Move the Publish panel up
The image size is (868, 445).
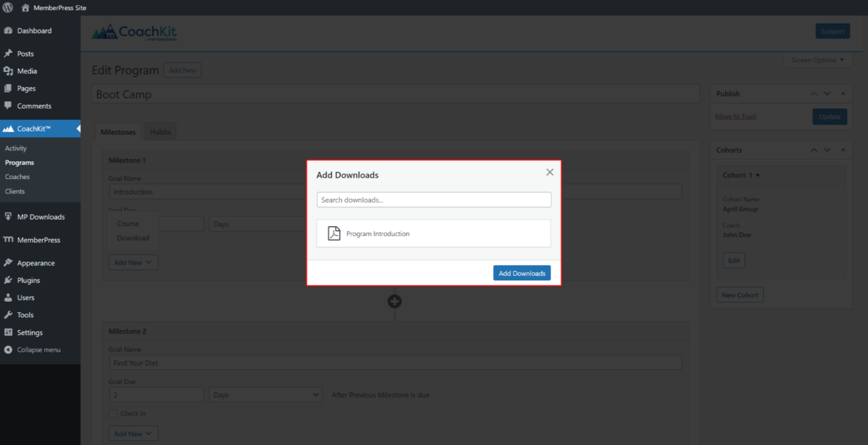(x=814, y=93)
